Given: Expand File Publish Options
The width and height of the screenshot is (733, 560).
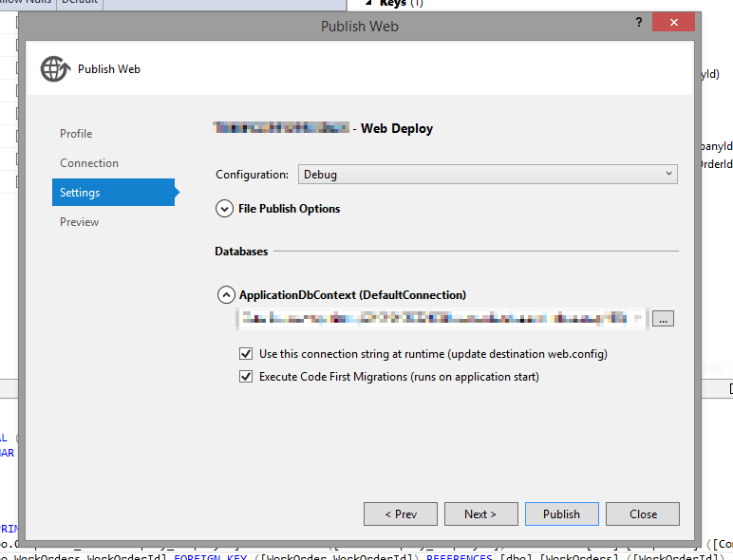Looking at the screenshot, I should [225, 209].
